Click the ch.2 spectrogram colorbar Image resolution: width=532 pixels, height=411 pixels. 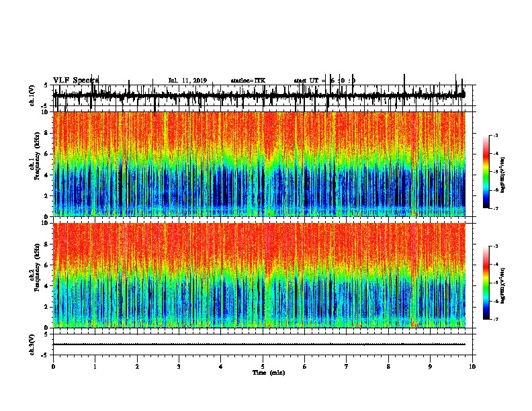pyautogui.click(x=486, y=283)
